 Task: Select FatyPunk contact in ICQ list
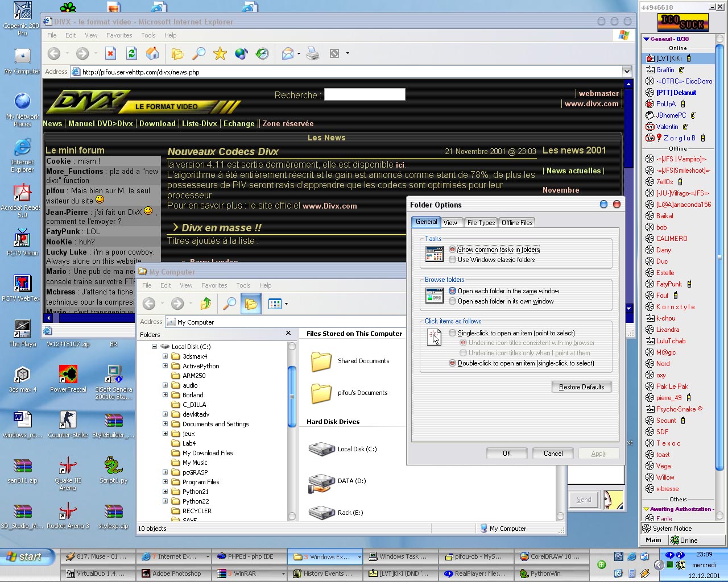668,284
